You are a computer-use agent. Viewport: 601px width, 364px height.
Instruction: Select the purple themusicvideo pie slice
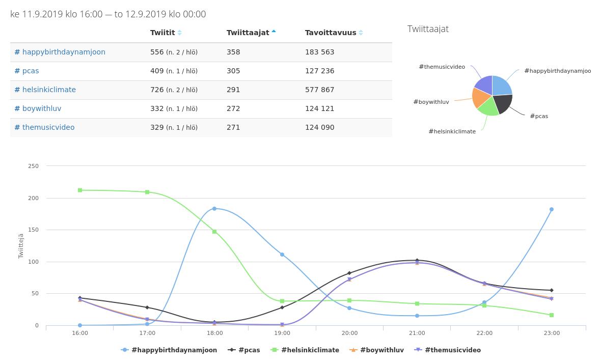point(485,85)
